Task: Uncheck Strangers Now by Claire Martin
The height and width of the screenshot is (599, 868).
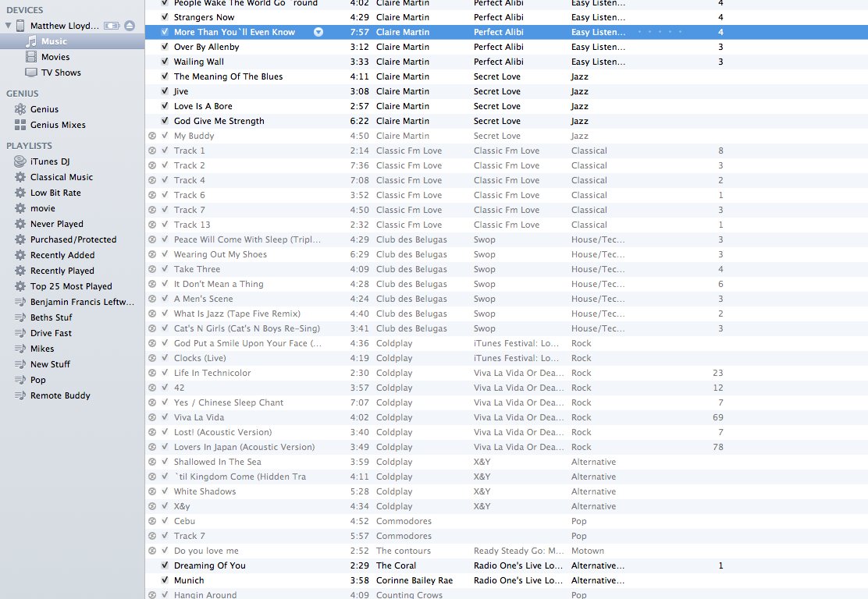Action: [163, 17]
